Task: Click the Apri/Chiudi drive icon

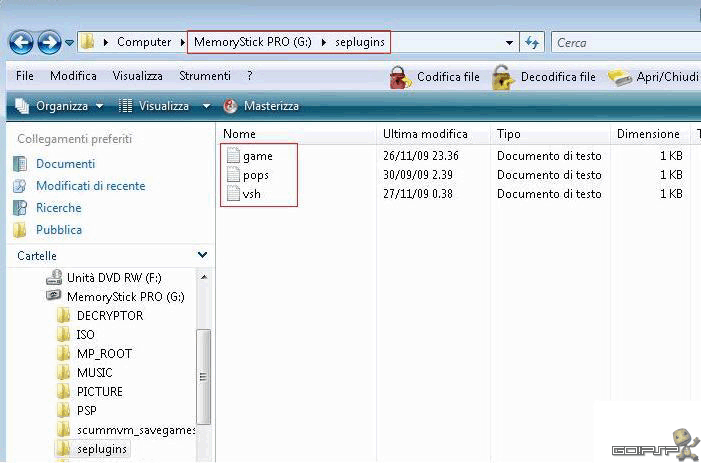Action: (x=619, y=78)
